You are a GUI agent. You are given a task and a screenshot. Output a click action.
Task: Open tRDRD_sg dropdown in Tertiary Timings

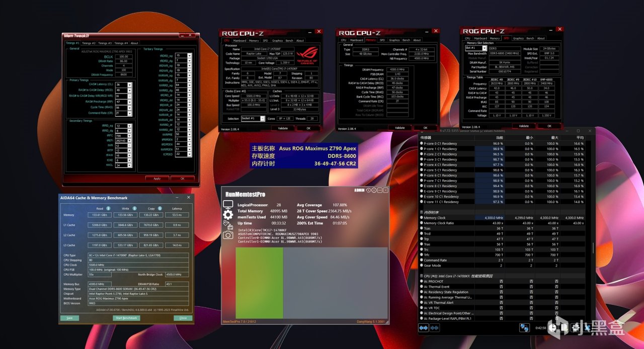pyautogui.click(x=190, y=56)
